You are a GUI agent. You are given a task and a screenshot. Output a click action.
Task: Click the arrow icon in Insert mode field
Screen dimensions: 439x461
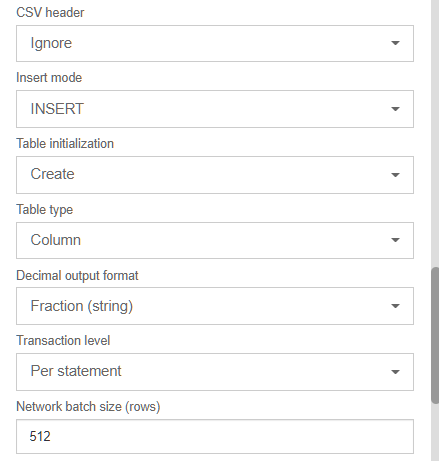point(395,109)
